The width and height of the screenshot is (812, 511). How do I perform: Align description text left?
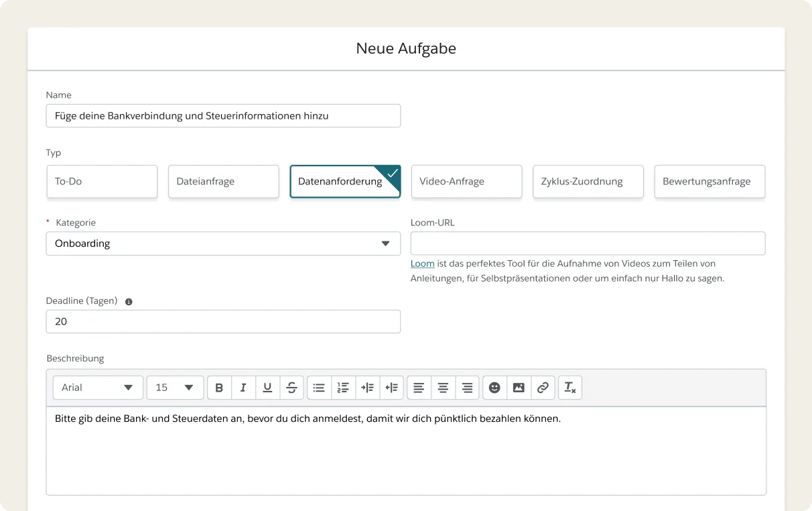[419, 388]
